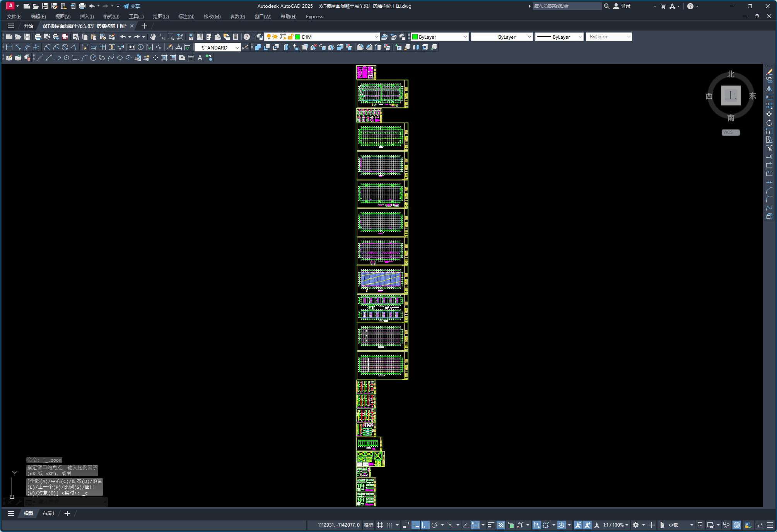This screenshot has height=532, width=777.
Task: Switch to the 开始 tab
Action: pyautogui.click(x=29, y=26)
